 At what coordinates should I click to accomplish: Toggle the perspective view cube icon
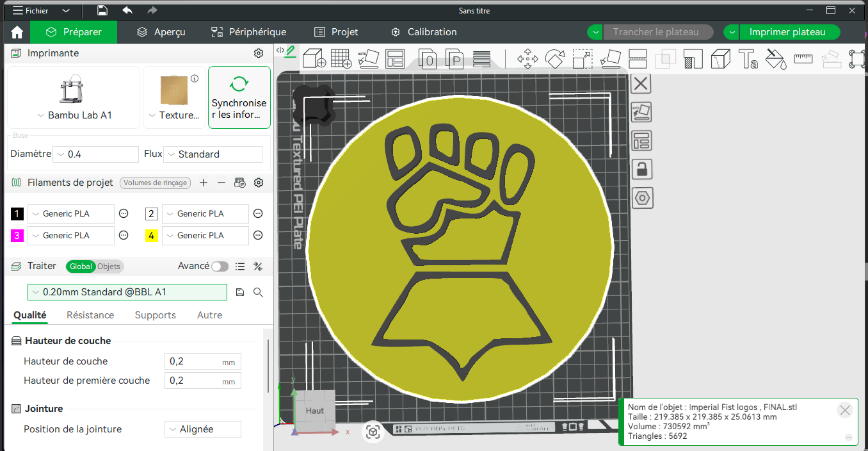(x=373, y=432)
